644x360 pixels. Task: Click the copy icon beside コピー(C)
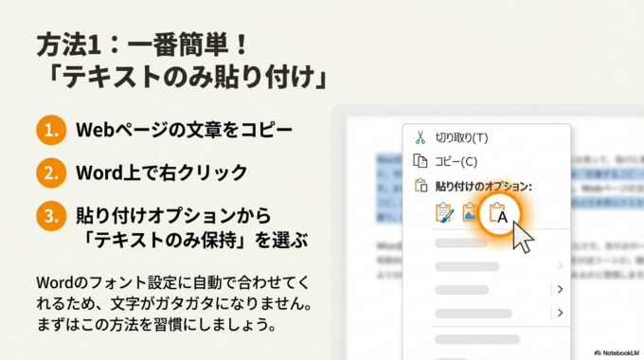(x=420, y=161)
